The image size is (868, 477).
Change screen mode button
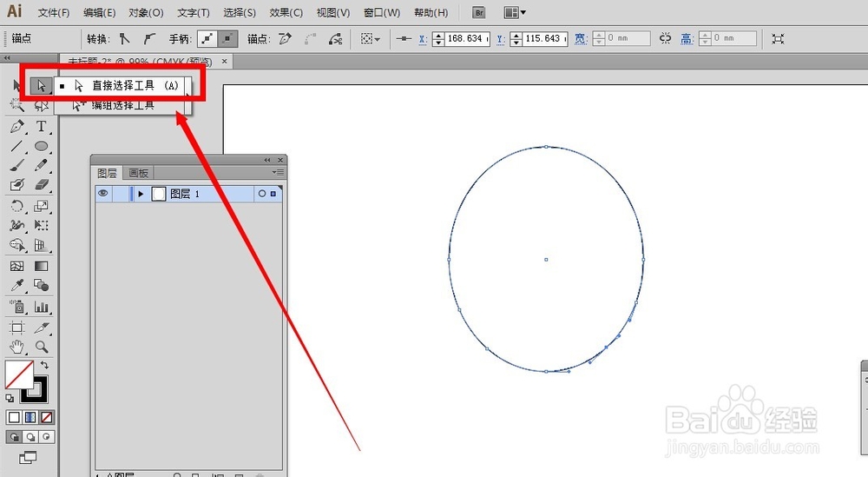coord(28,458)
